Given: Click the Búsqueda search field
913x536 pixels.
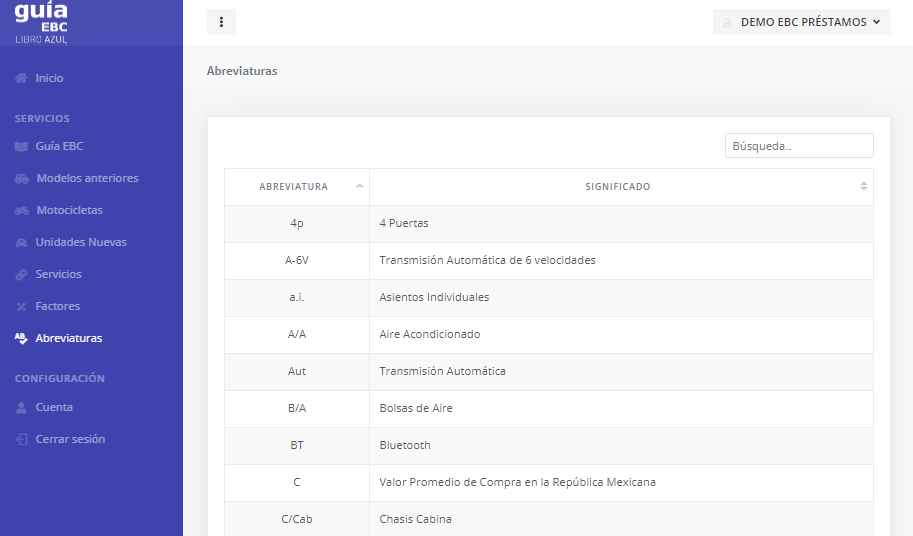Looking at the screenshot, I should click(798, 146).
